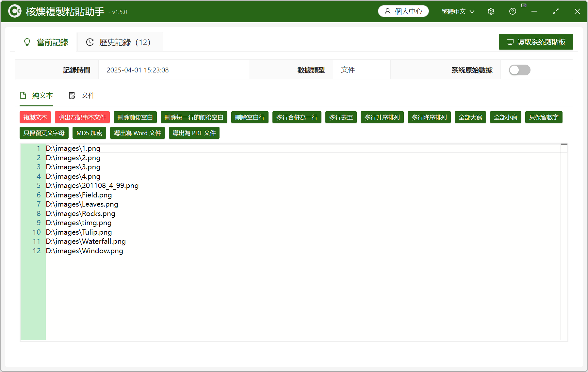Click the app logo icon in title bar
This screenshot has width=588, height=372.
click(15, 11)
